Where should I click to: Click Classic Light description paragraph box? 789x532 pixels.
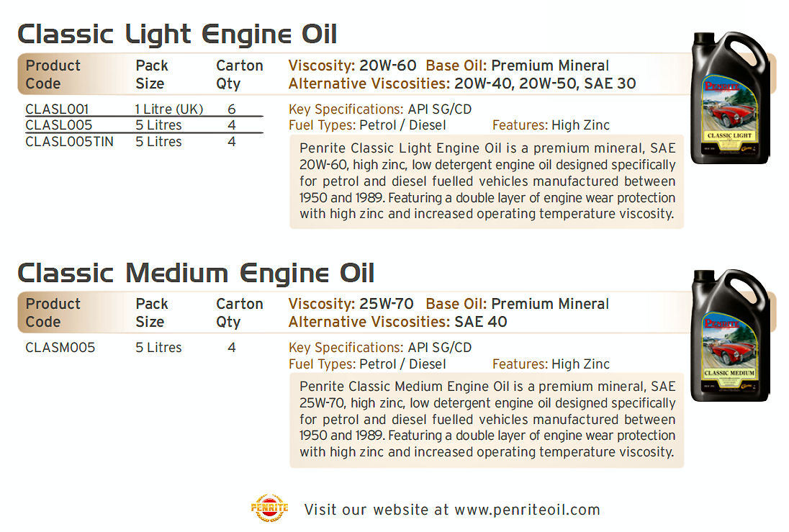click(487, 181)
